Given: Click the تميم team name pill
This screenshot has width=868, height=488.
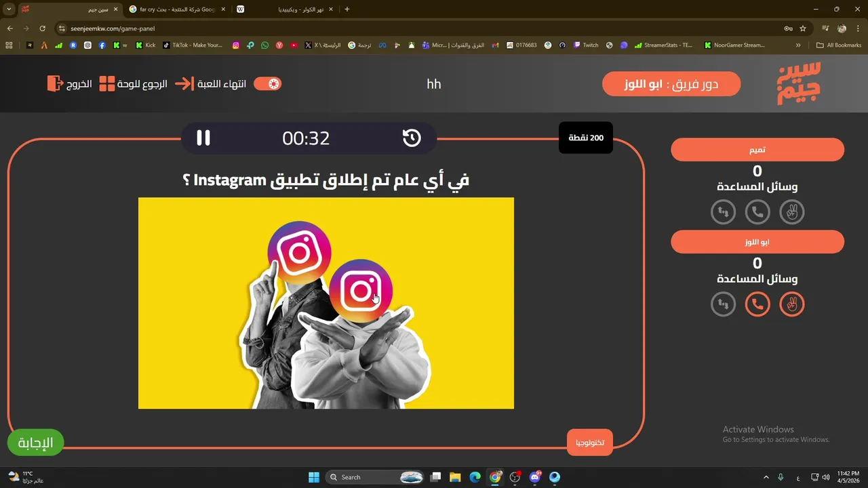Looking at the screenshot, I should tap(757, 150).
